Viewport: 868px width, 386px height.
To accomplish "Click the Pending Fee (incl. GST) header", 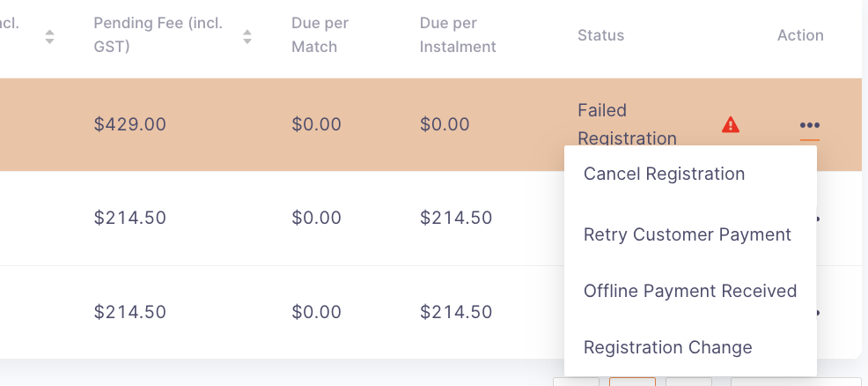I will click(x=158, y=35).
